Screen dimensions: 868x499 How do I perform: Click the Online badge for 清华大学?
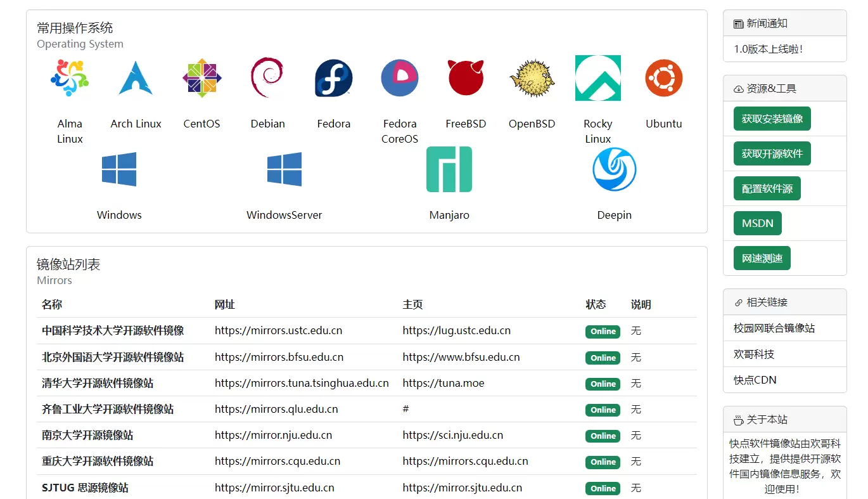coord(603,384)
